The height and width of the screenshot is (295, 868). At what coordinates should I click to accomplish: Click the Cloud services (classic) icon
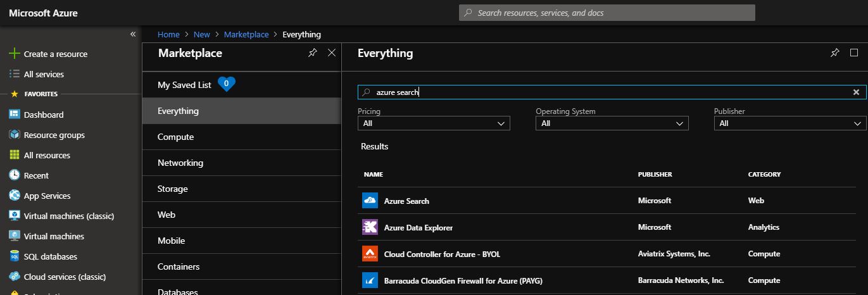pyautogui.click(x=14, y=277)
